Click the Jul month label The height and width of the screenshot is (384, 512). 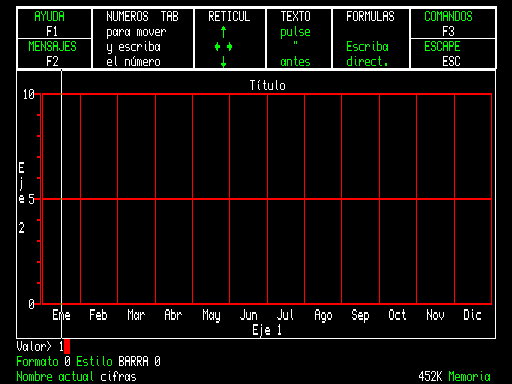tap(285, 315)
